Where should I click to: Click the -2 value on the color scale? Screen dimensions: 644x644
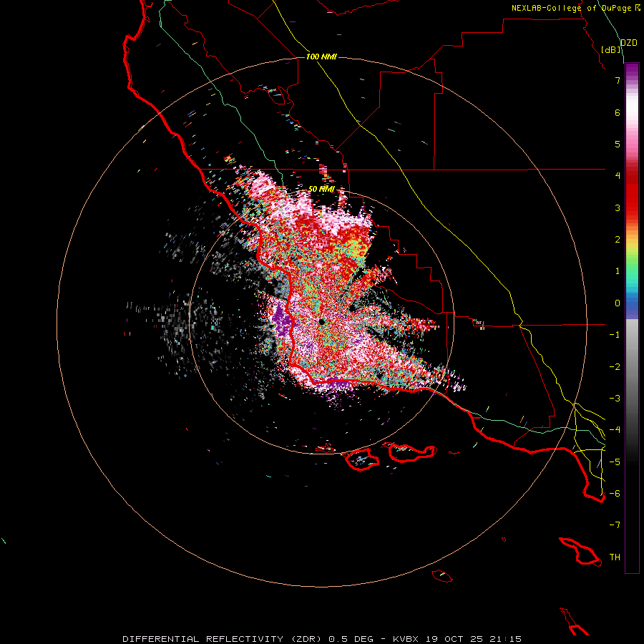click(615, 366)
